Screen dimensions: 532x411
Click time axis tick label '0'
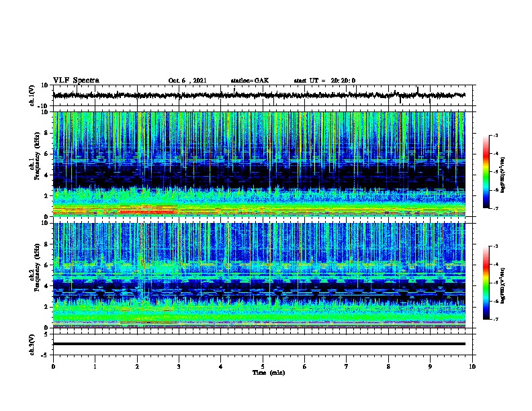[53, 367]
